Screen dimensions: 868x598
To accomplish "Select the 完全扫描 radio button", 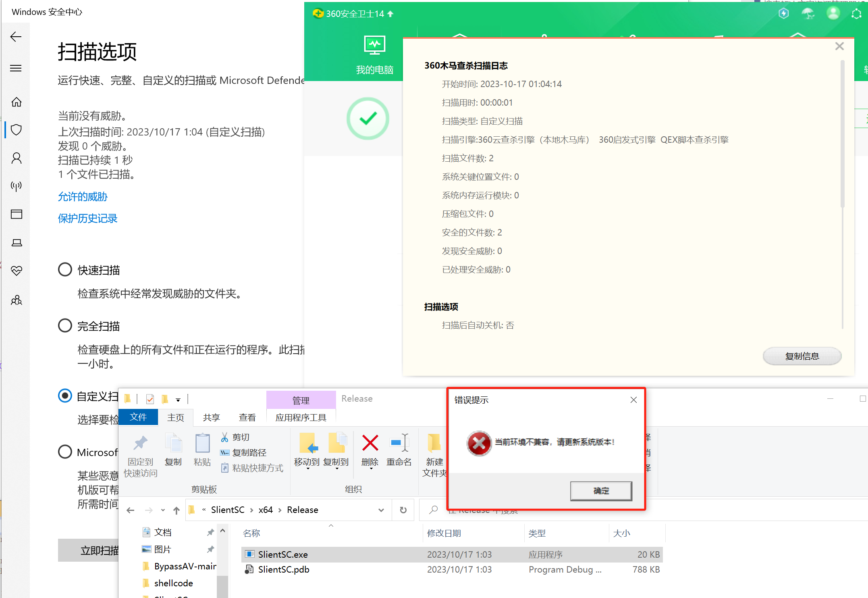I will pyautogui.click(x=65, y=325).
